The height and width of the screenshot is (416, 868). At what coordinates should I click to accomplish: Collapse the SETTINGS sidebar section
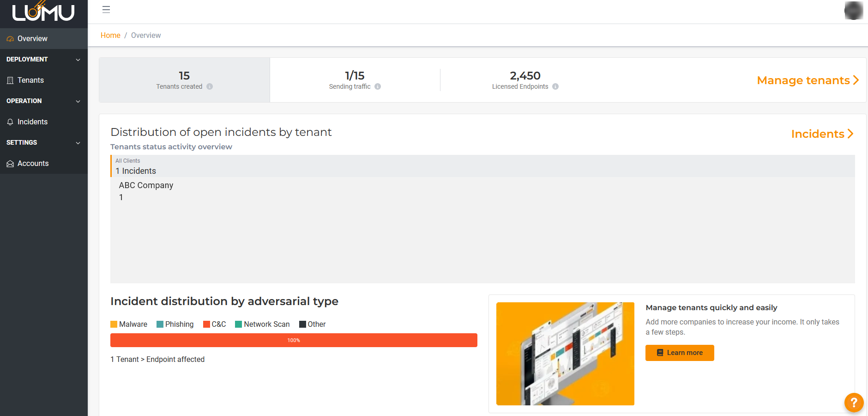pos(78,143)
